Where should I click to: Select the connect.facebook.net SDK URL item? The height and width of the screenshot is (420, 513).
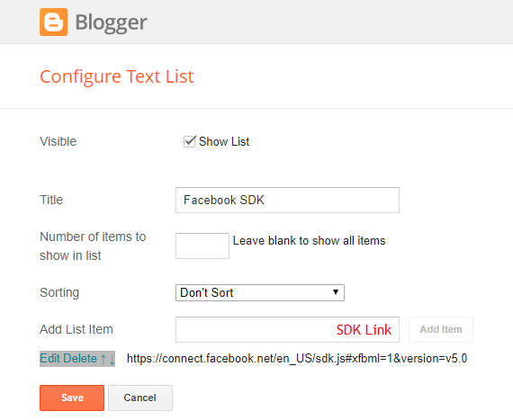tap(297, 359)
